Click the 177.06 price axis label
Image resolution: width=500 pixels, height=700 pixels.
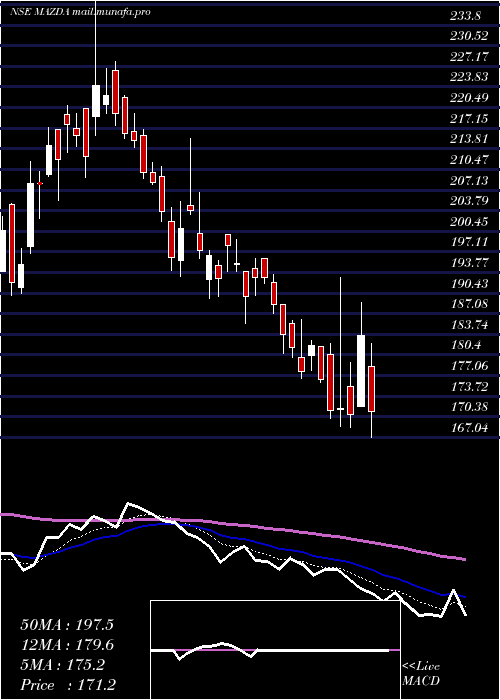click(x=469, y=366)
